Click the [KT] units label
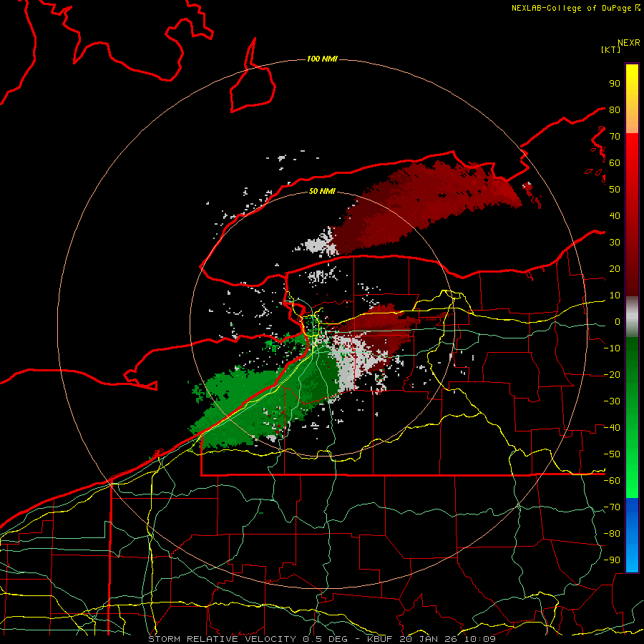The width and height of the screenshot is (644, 644). (x=610, y=49)
